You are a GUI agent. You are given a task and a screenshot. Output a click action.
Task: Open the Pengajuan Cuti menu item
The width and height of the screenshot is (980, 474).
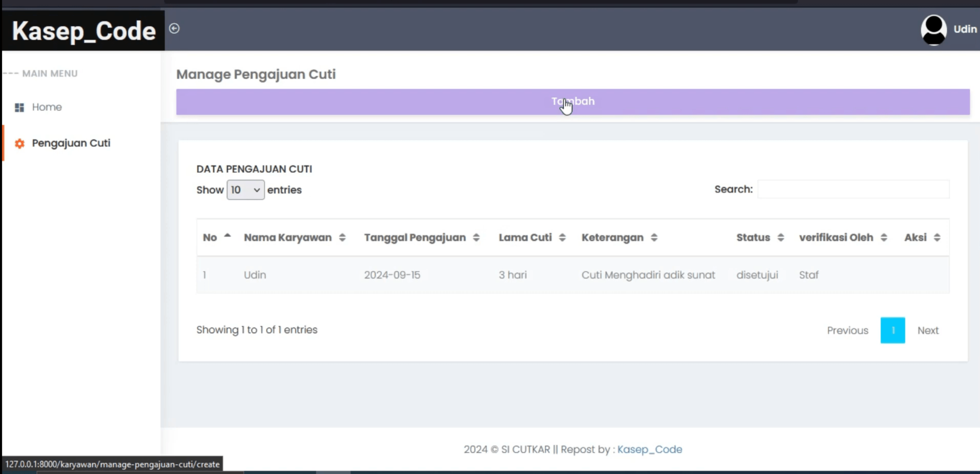coord(71,143)
